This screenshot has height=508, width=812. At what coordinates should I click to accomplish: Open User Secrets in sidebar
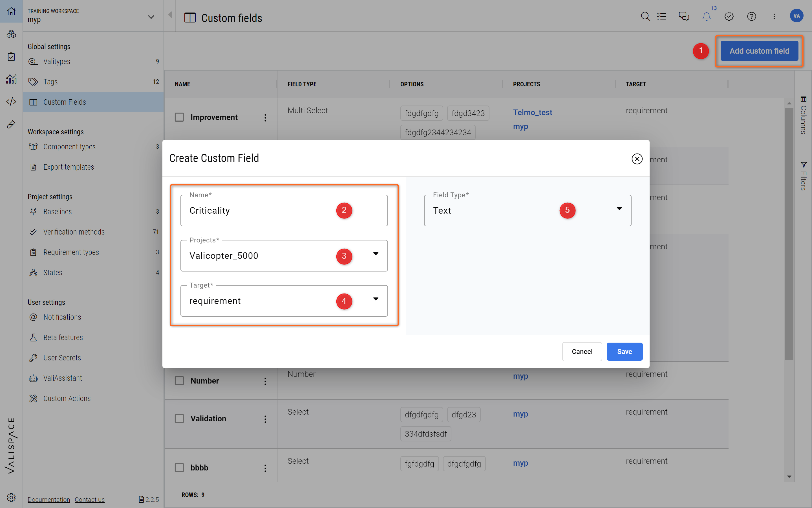point(93,358)
